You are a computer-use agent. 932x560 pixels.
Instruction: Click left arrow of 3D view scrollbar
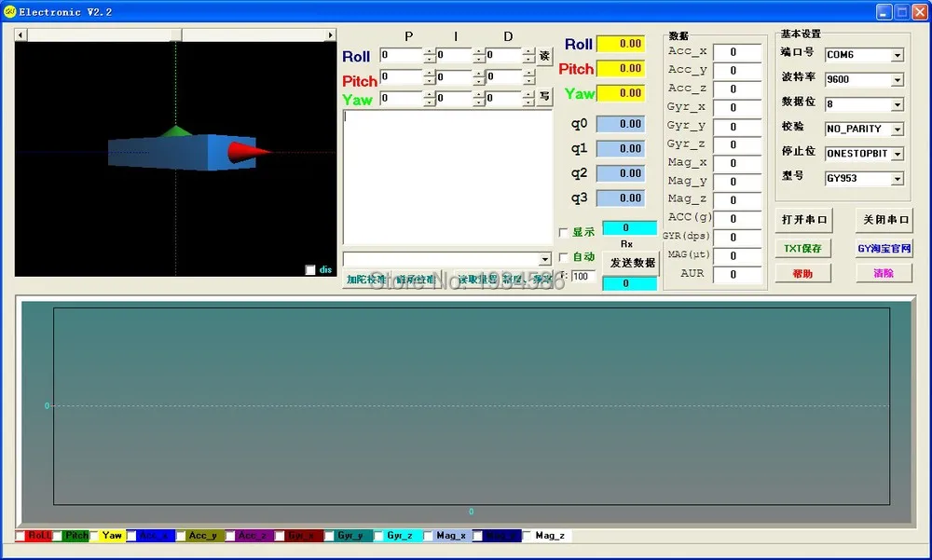click(x=21, y=35)
